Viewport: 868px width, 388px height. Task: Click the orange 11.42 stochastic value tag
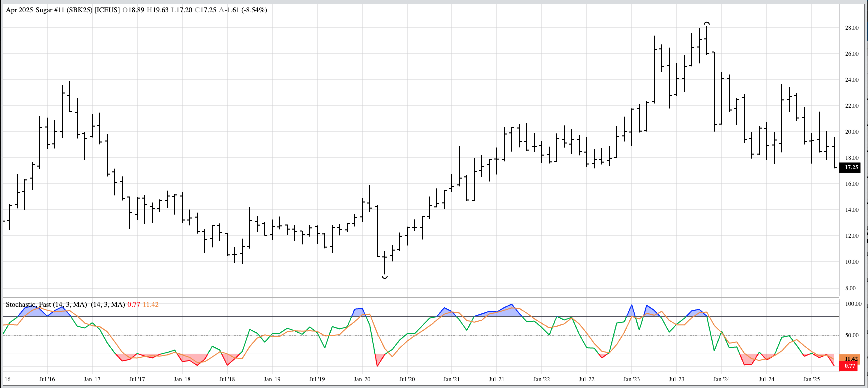click(x=851, y=359)
